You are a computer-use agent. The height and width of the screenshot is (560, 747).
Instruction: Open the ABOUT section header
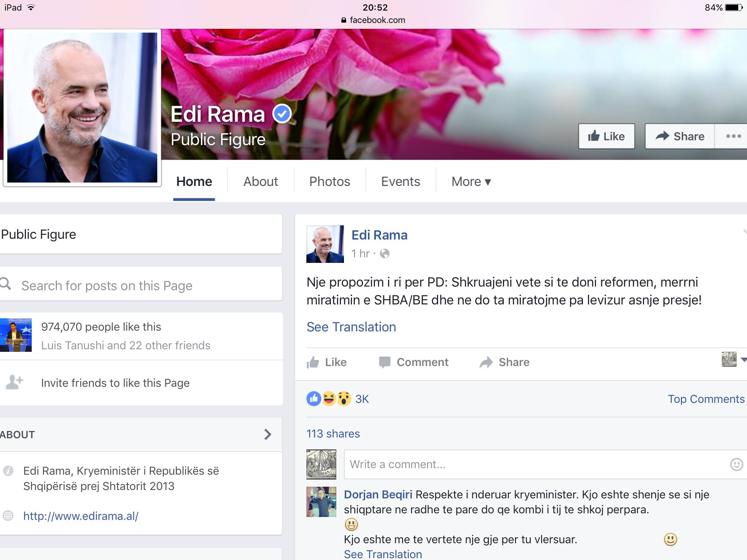(141, 435)
